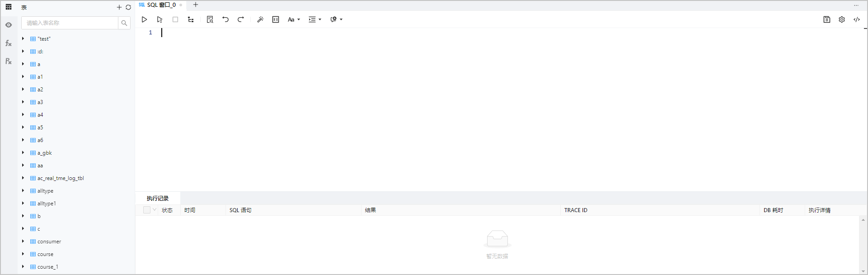This screenshot has width=868, height=275.
Task: Expand the ac_real_tme_log_tbl table node
Action: [23, 178]
